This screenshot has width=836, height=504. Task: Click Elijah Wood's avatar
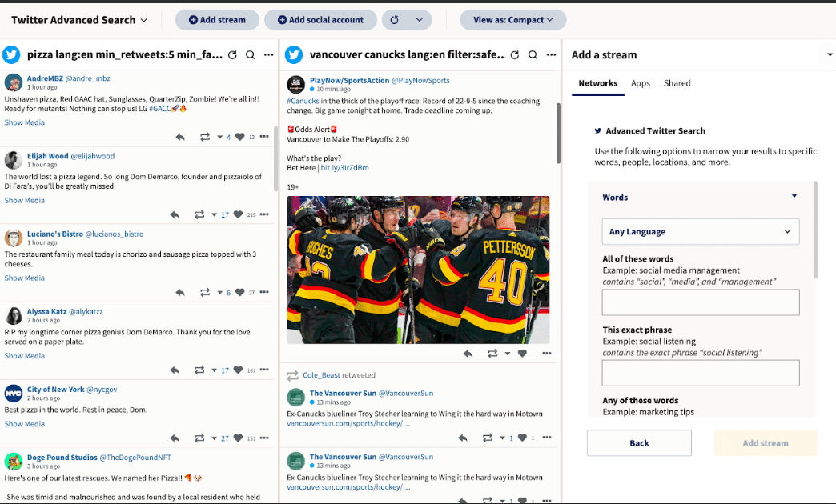(x=14, y=160)
